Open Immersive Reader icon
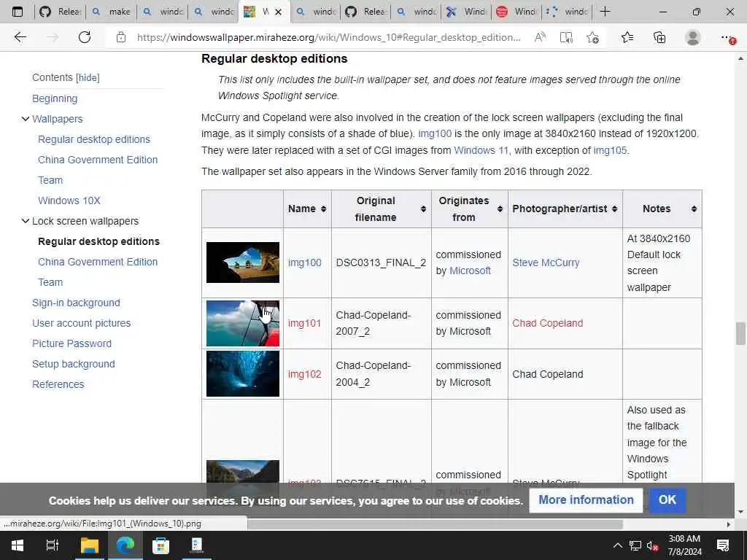 coord(566,37)
